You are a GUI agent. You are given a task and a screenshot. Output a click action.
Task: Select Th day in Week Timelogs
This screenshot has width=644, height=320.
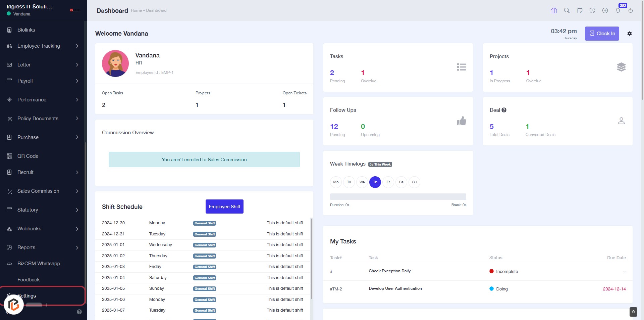coord(375,182)
